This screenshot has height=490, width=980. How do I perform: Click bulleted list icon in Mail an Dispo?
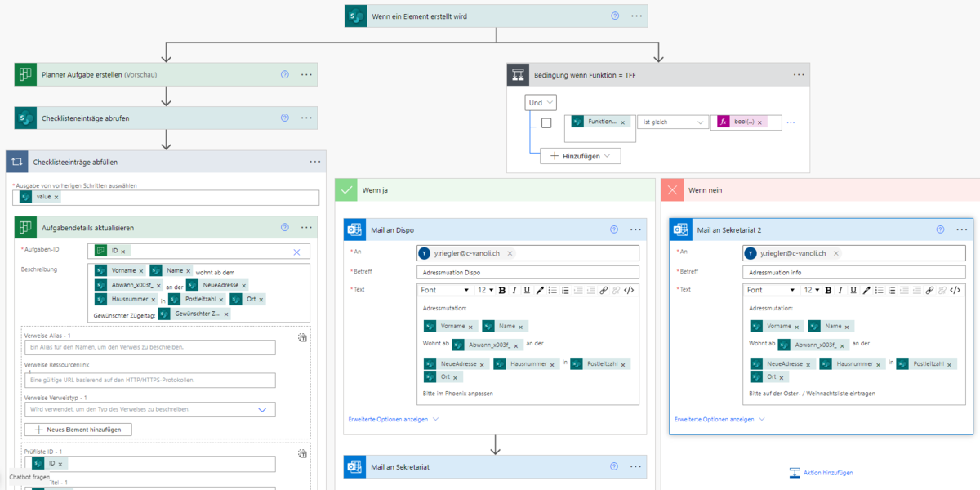(x=552, y=290)
